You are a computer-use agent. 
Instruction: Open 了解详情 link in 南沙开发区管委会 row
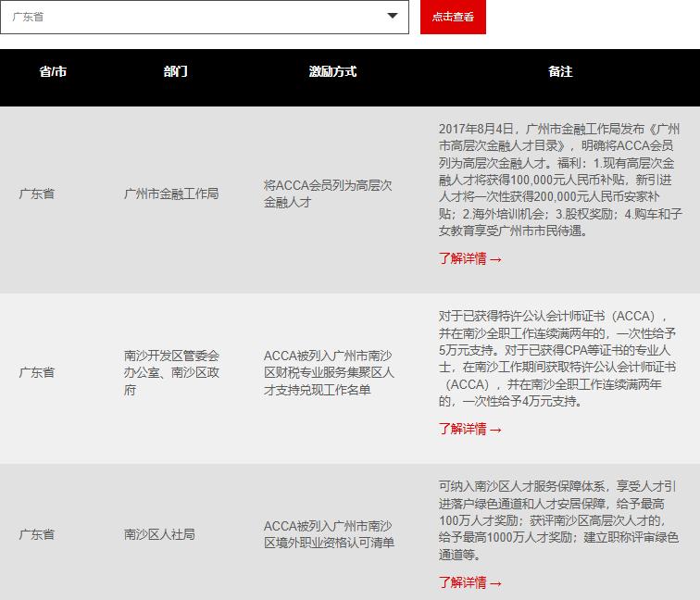[470, 429]
